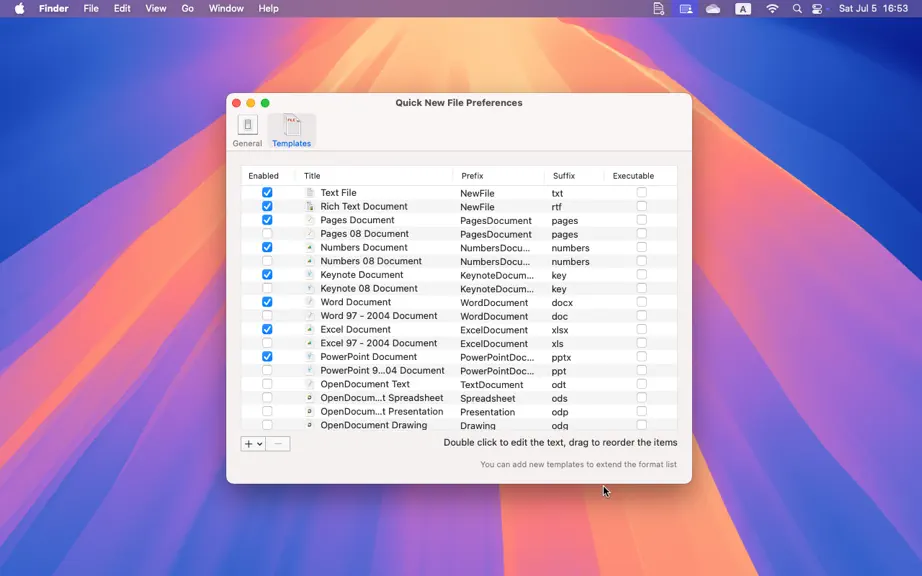The width and height of the screenshot is (922, 576).
Task: Click the Keynote 08 Document row's icon
Action: coord(310,288)
